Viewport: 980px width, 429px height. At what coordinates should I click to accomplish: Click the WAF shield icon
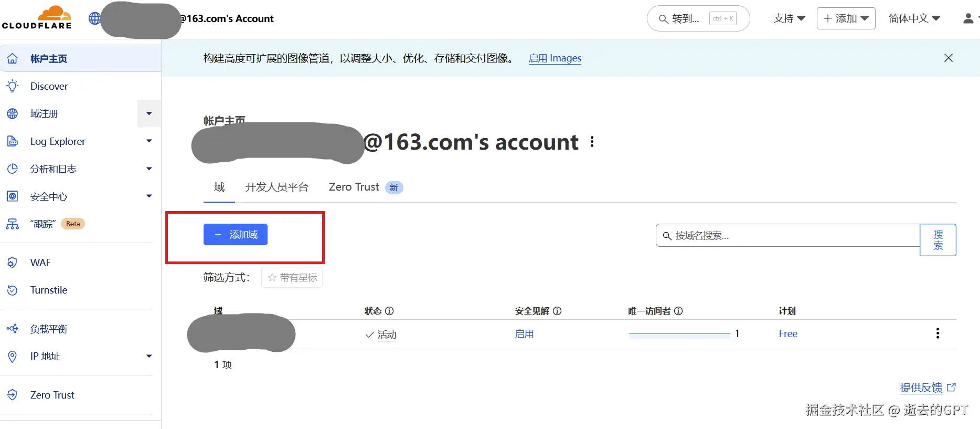(12, 263)
